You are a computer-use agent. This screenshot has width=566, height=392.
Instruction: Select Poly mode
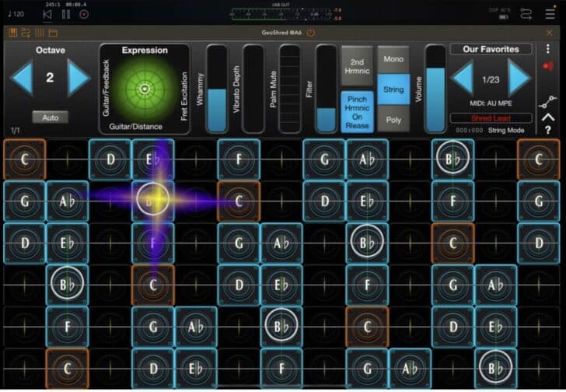pos(393,120)
